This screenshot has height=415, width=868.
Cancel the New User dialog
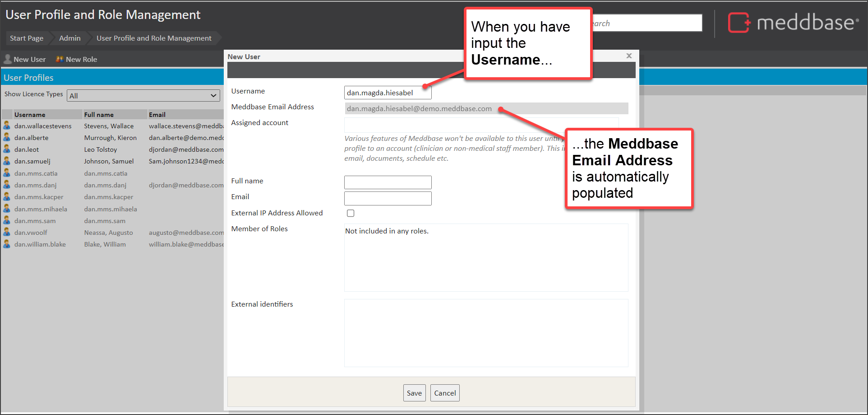pos(445,393)
